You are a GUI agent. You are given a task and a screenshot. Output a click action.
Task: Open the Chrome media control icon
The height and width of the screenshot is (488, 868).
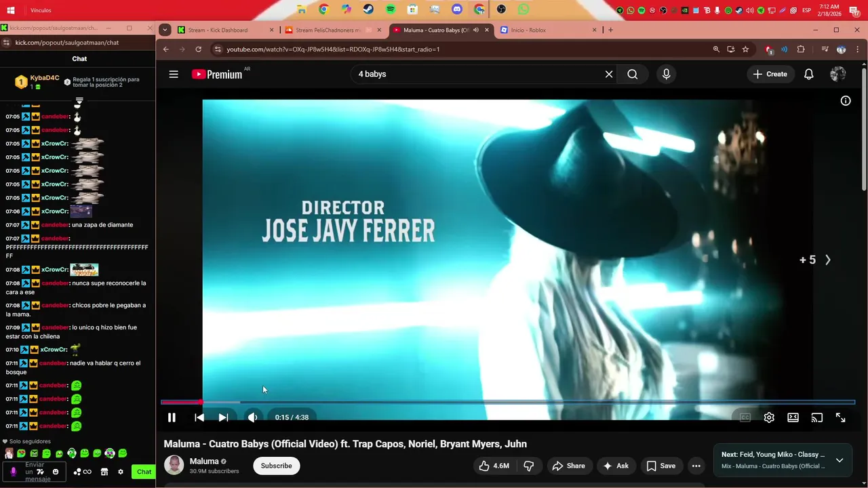(825, 49)
